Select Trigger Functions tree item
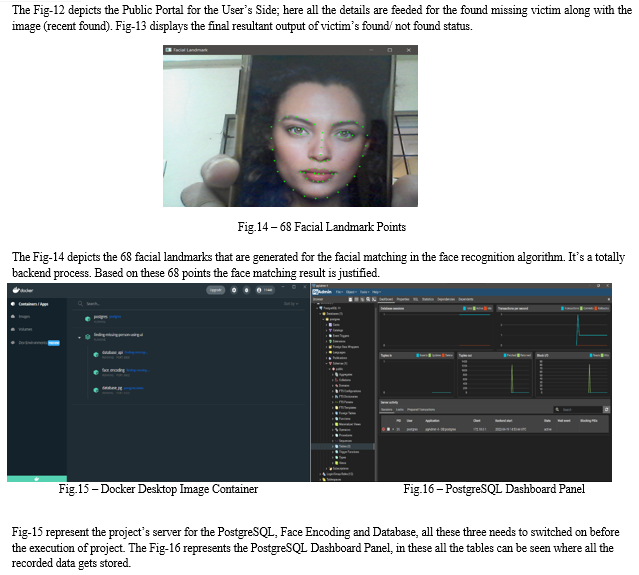This screenshot has height=575, width=639. (349, 452)
